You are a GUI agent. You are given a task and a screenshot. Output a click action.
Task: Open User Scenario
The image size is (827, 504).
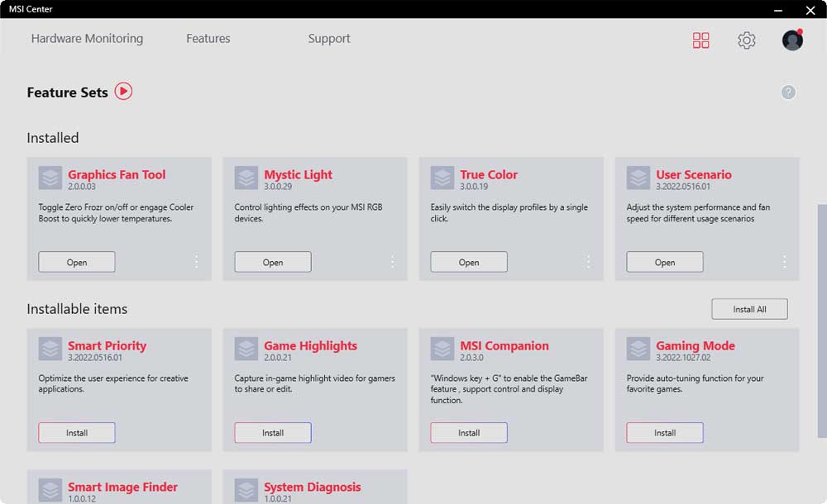coord(665,262)
